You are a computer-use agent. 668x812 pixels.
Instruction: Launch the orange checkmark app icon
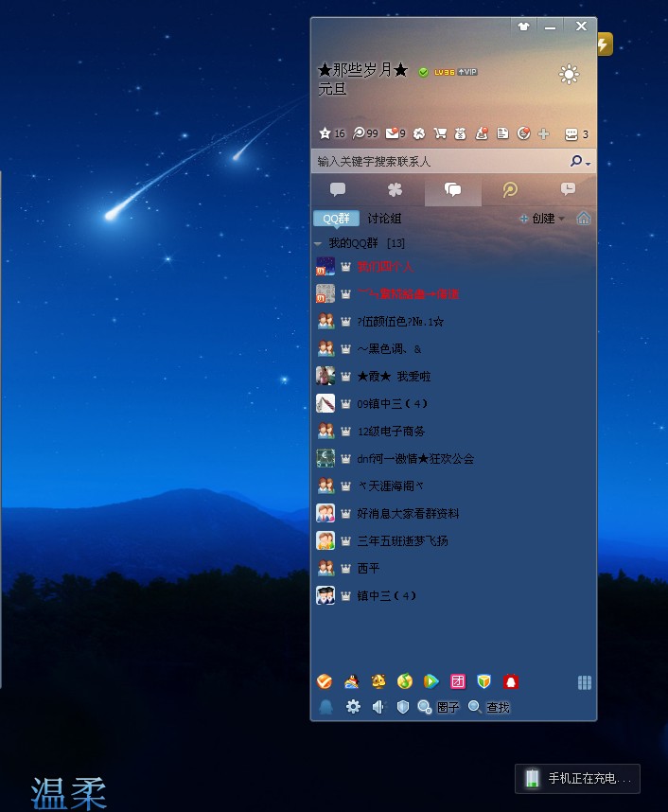tap(325, 681)
